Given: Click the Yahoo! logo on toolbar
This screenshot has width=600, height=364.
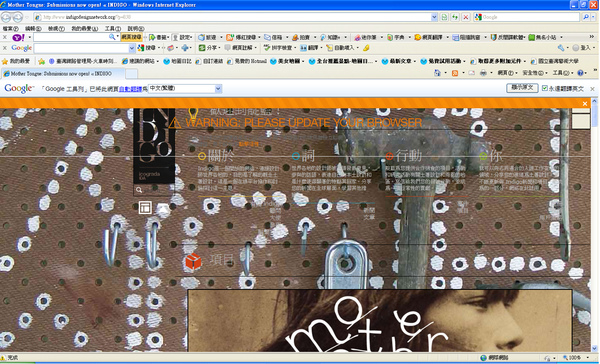Looking at the screenshot, I should pyautogui.click(x=18, y=38).
